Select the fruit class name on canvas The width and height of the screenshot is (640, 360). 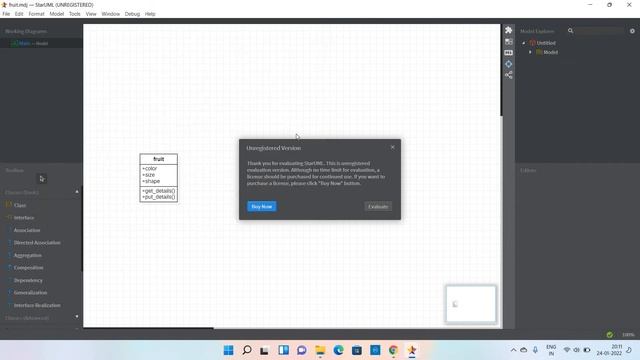click(x=159, y=159)
